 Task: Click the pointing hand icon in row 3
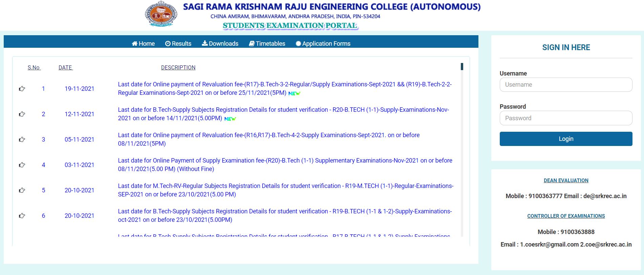22,140
